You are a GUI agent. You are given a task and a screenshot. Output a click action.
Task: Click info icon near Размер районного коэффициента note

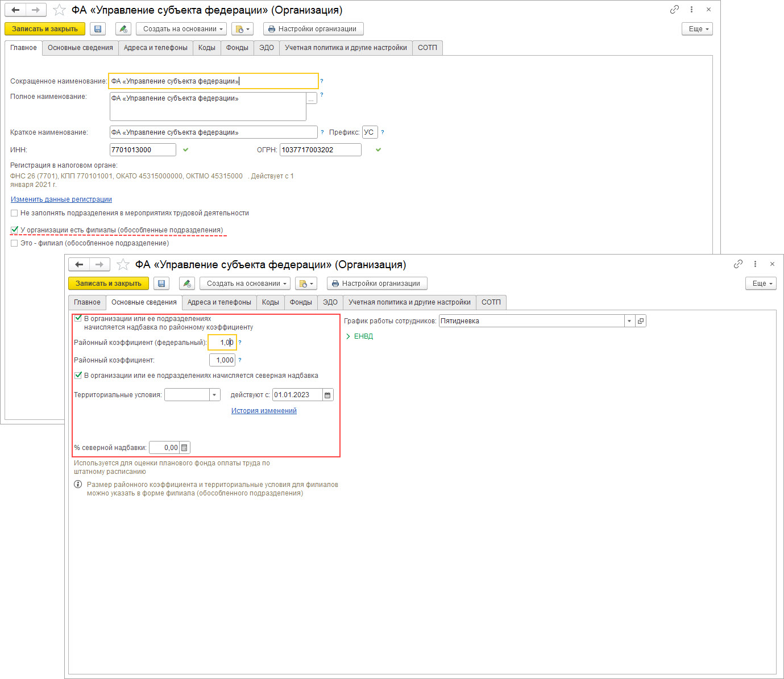[x=78, y=485]
